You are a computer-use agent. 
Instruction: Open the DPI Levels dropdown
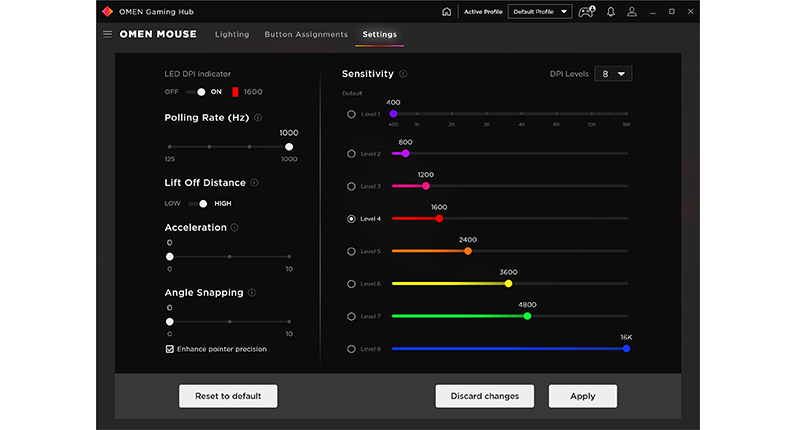tap(613, 74)
